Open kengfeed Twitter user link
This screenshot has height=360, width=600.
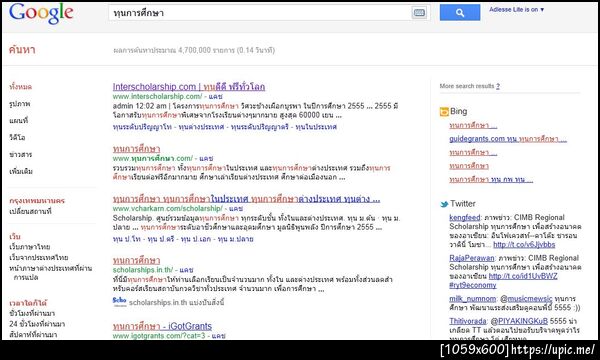pos(465,218)
